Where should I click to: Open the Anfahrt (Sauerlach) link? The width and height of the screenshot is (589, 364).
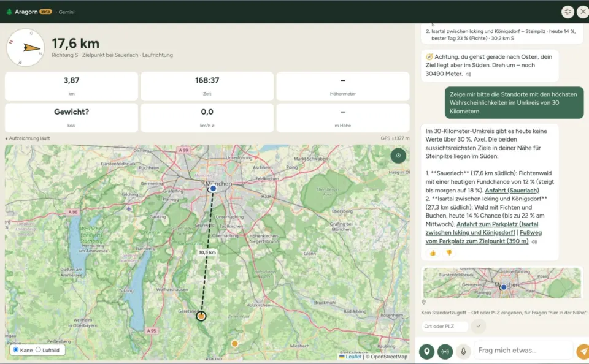(x=512, y=190)
